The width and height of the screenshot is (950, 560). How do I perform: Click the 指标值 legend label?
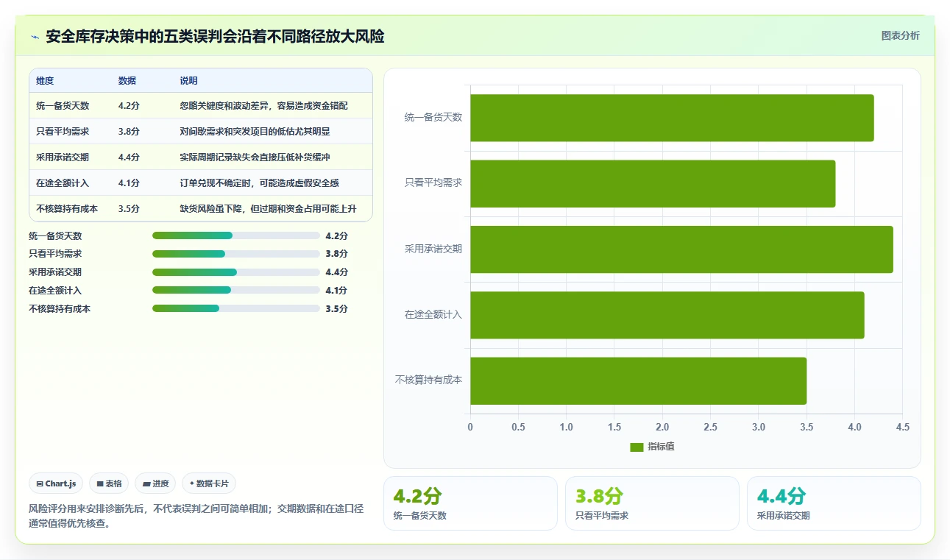click(661, 447)
